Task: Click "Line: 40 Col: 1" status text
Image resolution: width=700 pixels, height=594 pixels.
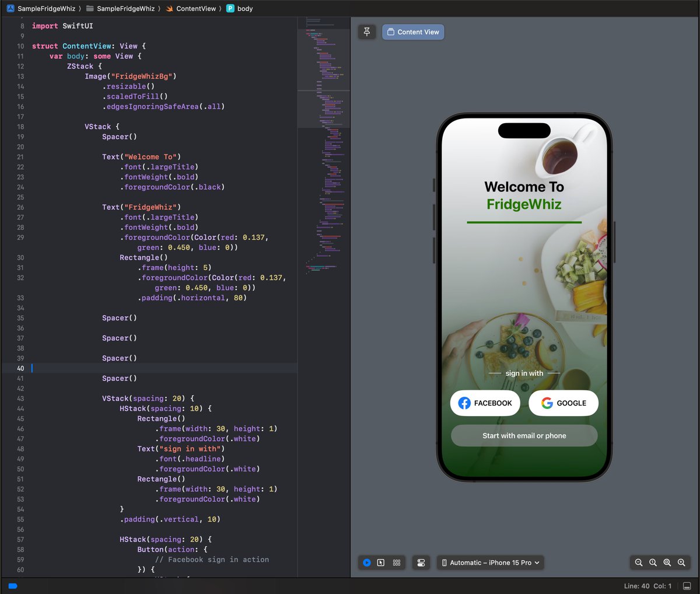Action: coord(647,586)
